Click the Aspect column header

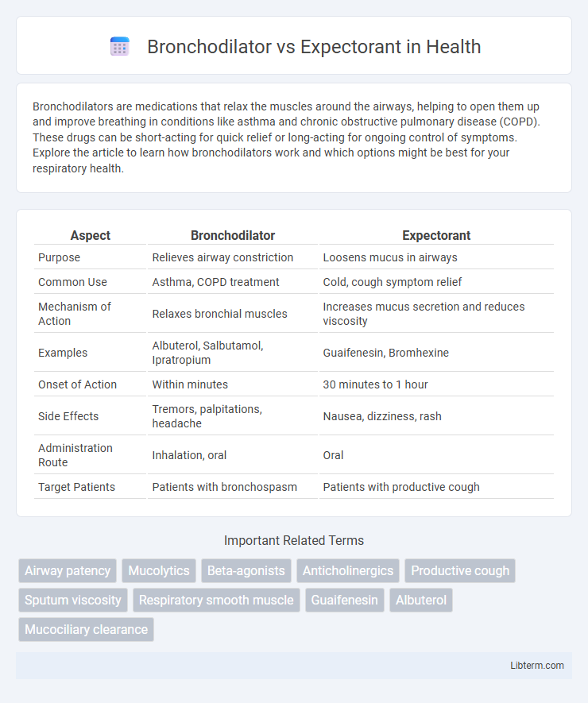pos(90,235)
